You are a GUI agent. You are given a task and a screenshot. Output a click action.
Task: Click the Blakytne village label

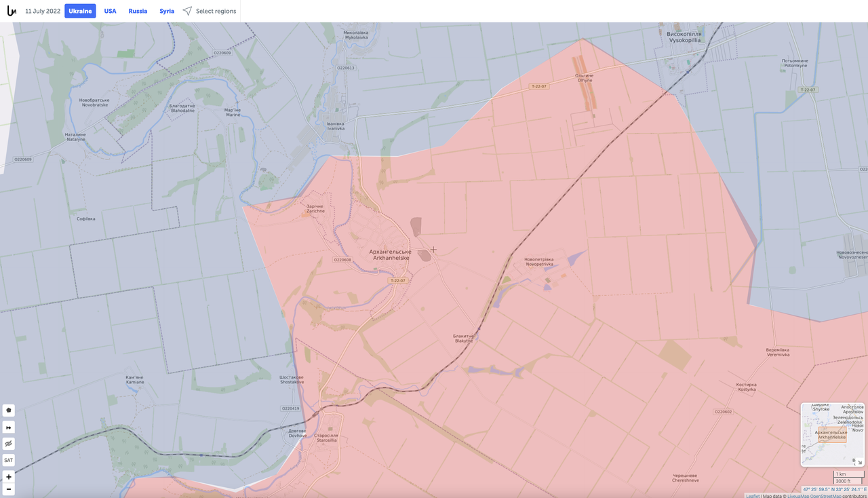pyautogui.click(x=463, y=338)
